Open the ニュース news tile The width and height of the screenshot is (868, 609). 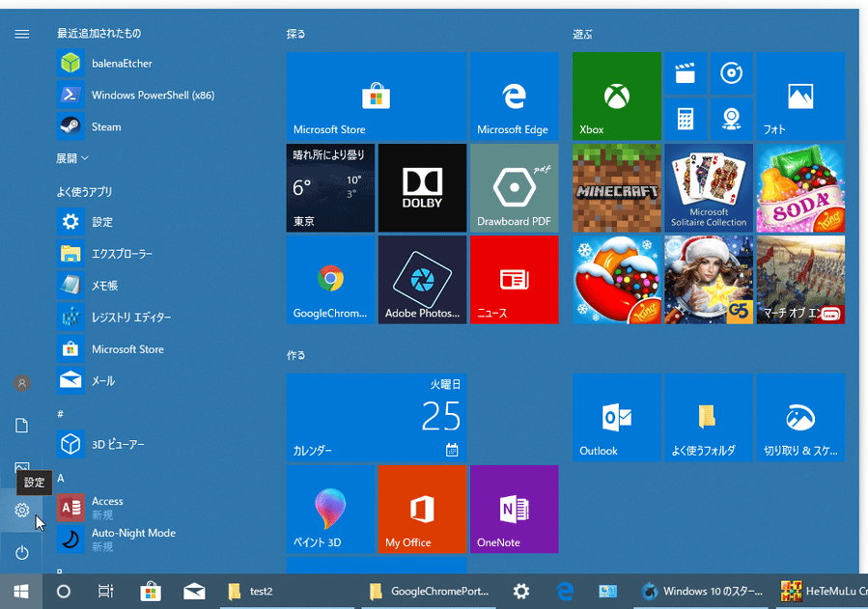click(515, 280)
